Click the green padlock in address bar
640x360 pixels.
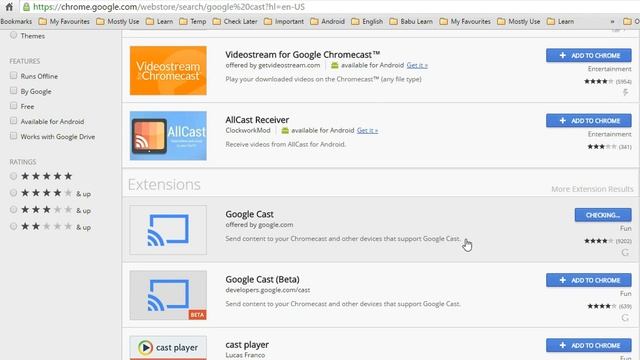point(26,7)
